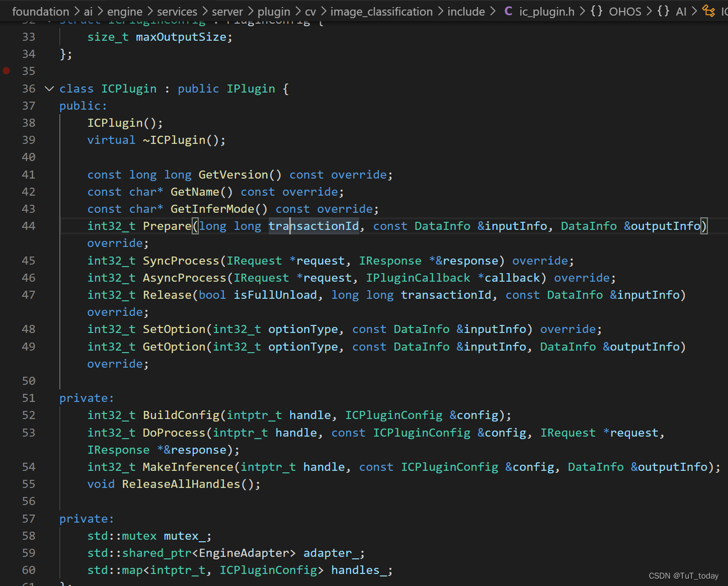Click line number 53 in the gutter
The height and width of the screenshot is (586, 728).
28,432
